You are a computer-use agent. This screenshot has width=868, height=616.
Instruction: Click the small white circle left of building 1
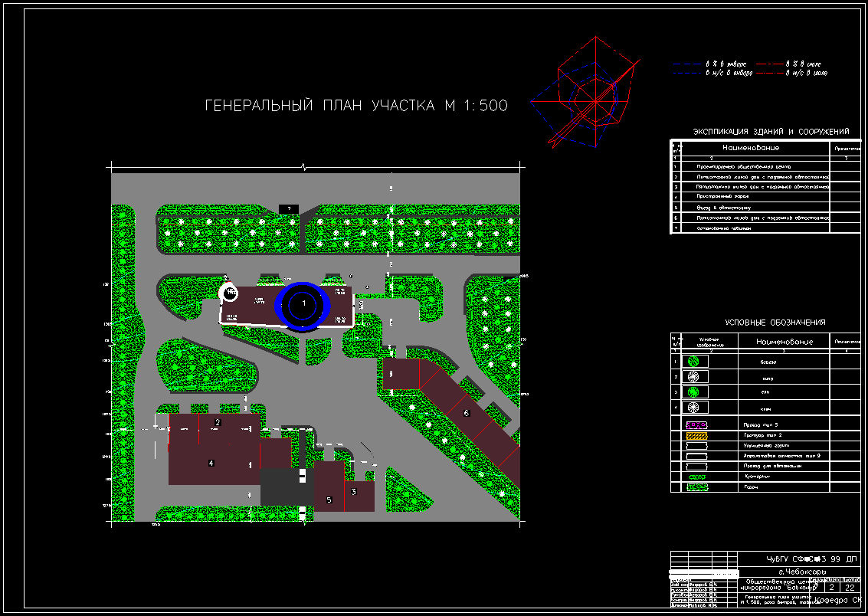(x=229, y=292)
